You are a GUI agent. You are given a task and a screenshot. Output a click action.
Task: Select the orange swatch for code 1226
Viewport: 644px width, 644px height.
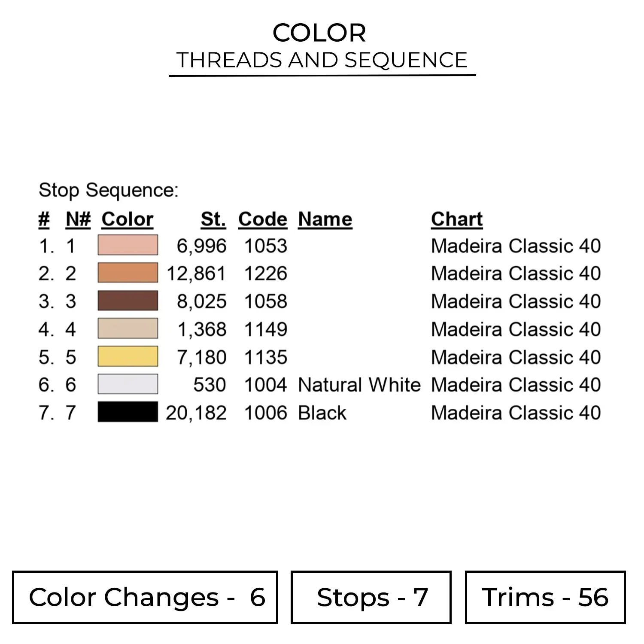click(x=128, y=273)
